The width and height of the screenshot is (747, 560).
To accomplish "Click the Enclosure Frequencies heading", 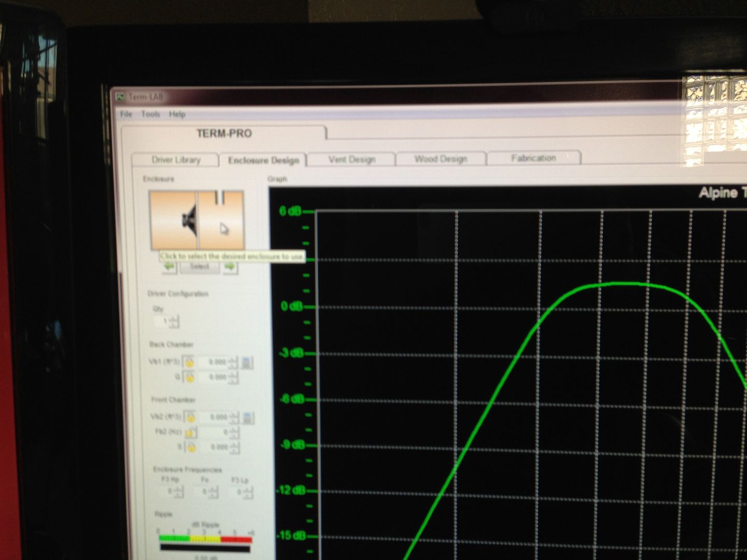I will [187, 470].
